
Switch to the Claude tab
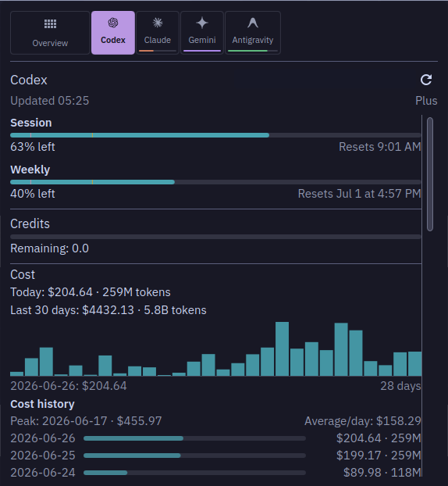click(x=158, y=33)
